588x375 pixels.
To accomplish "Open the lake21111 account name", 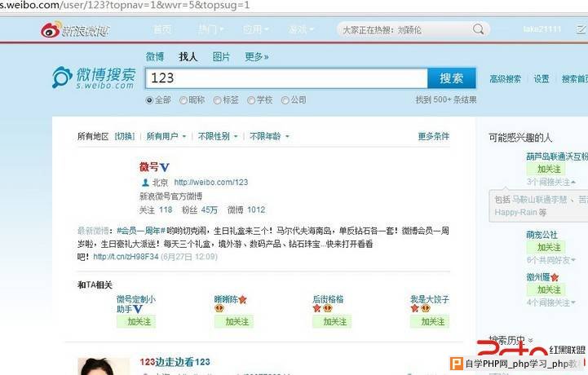I will (542, 29).
